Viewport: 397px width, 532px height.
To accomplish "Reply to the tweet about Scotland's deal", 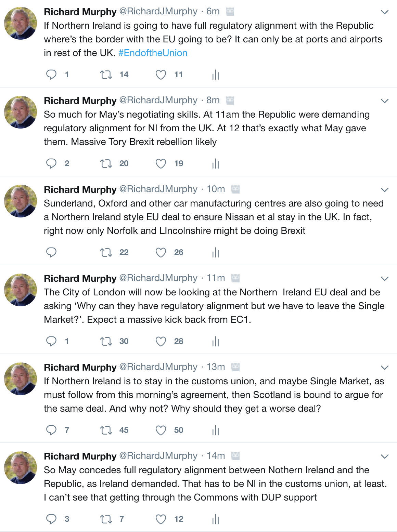I will coord(51,430).
